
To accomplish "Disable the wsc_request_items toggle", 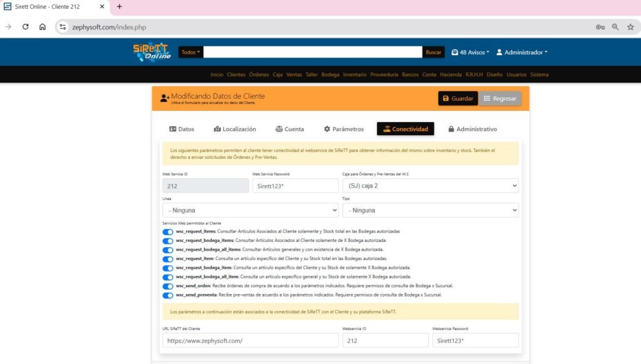I will tap(168, 231).
